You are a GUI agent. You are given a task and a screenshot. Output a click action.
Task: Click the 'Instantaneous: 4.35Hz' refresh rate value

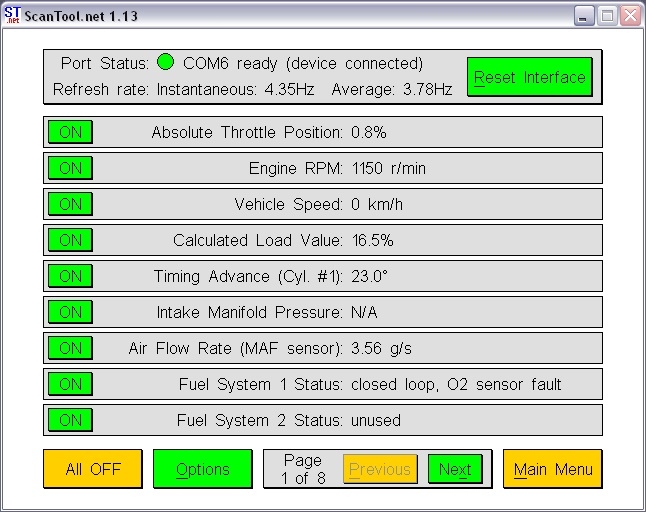(x=235, y=89)
